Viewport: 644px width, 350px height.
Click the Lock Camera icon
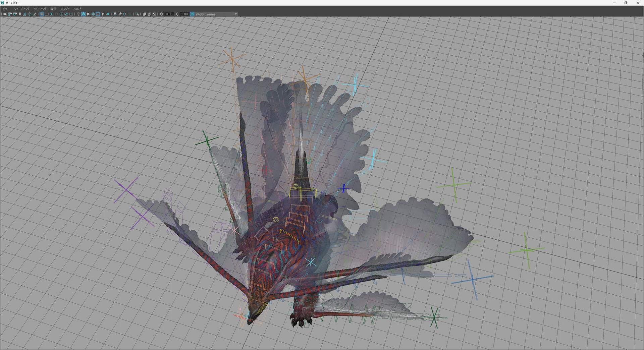click(x=10, y=14)
